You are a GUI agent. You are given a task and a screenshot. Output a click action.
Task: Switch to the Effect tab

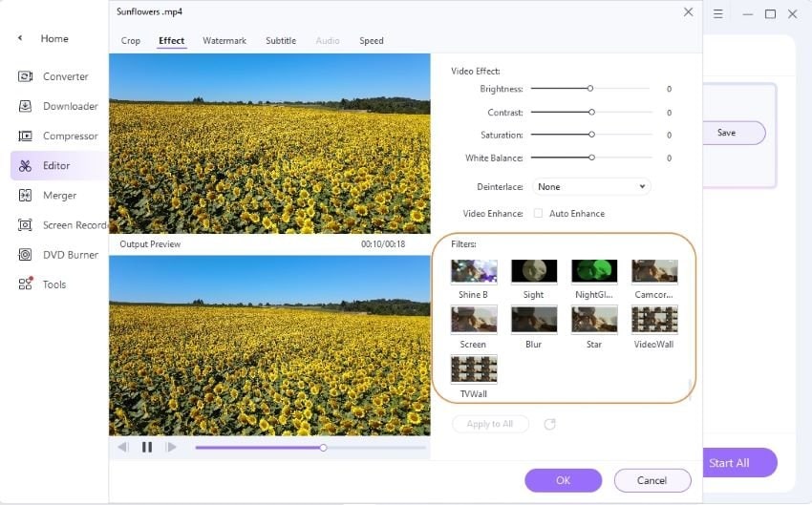171,40
